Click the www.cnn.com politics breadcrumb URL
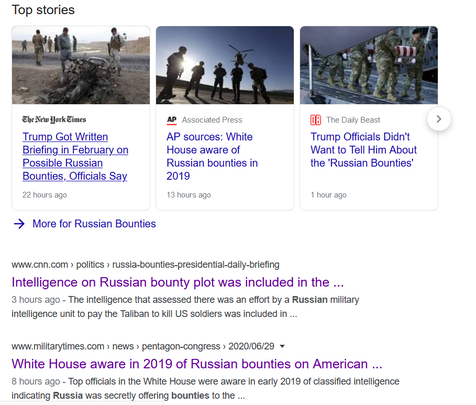This screenshot has height=405, width=476. coord(145,265)
